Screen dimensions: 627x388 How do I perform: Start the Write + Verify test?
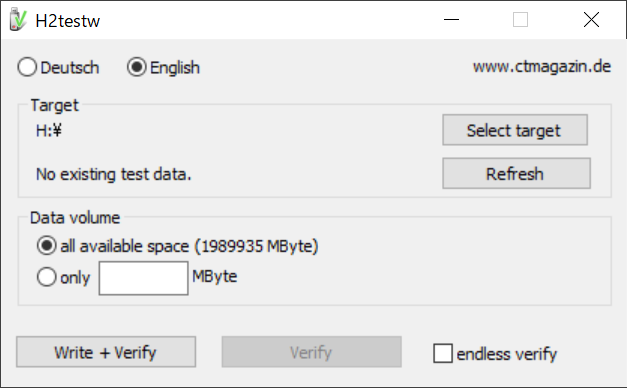106,352
